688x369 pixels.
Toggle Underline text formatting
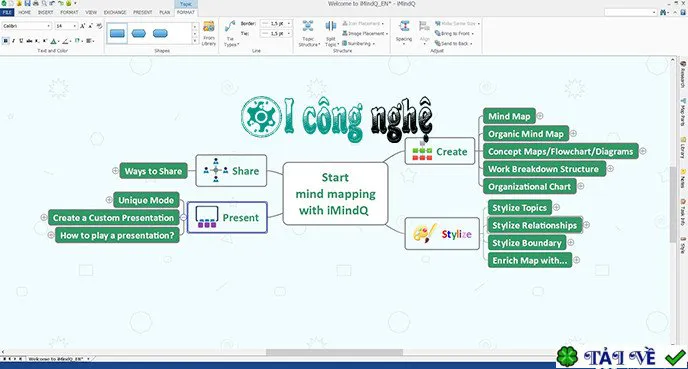(x=21, y=41)
